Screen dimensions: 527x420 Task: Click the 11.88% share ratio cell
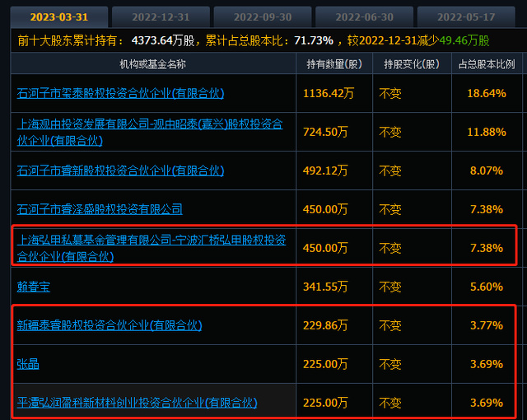(x=487, y=132)
